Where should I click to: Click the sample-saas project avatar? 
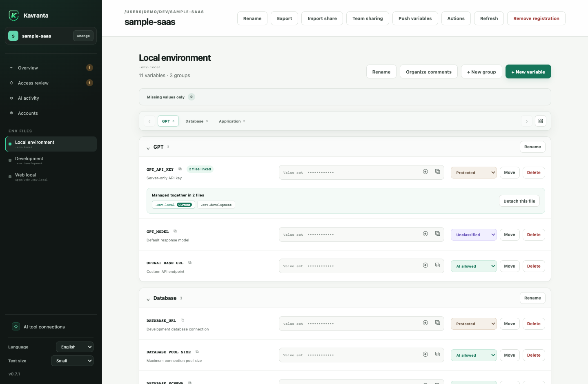tap(13, 36)
